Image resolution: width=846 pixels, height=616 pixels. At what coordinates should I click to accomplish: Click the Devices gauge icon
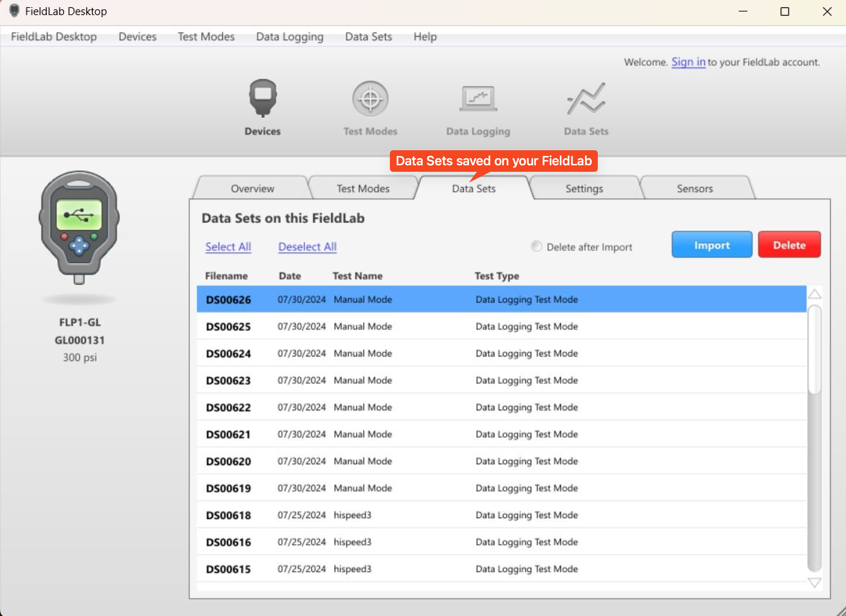[x=263, y=98]
